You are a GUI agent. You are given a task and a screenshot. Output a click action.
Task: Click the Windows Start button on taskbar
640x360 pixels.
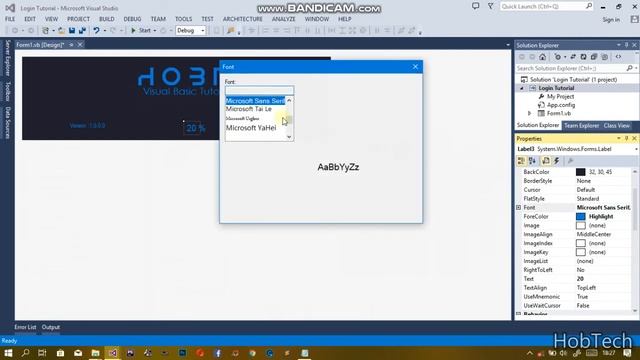point(8,353)
